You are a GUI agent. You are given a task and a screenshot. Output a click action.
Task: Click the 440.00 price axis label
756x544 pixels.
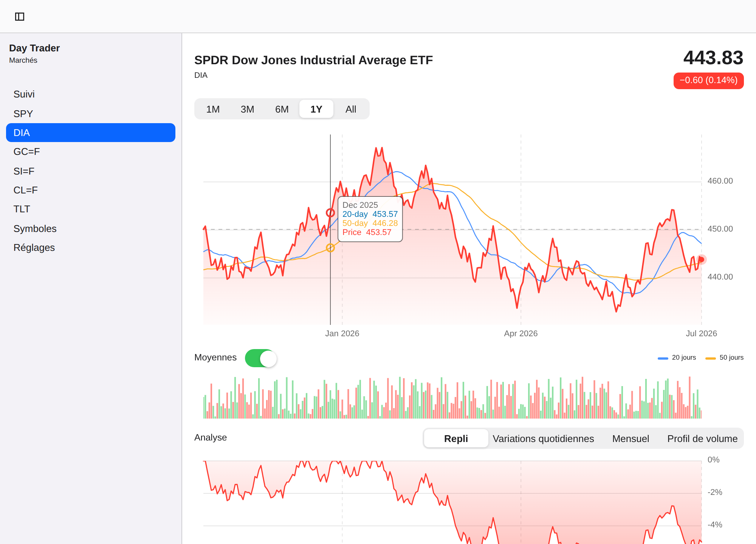pyautogui.click(x=720, y=277)
